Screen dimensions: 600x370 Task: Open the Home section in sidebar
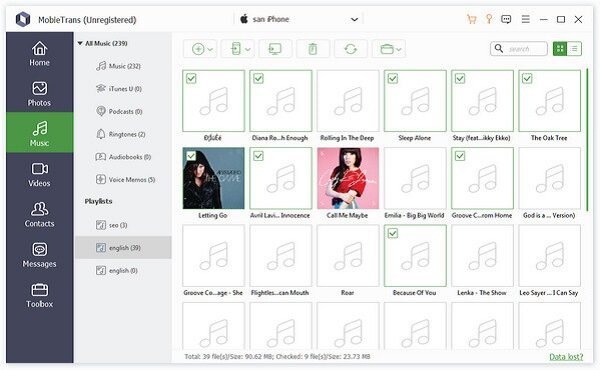tap(39, 54)
